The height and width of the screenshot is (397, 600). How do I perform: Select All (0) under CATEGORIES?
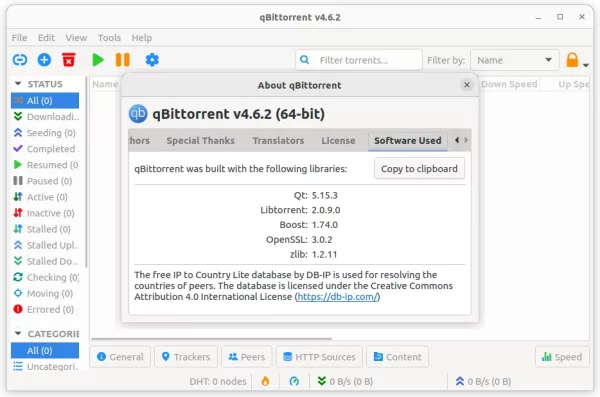pos(45,351)
